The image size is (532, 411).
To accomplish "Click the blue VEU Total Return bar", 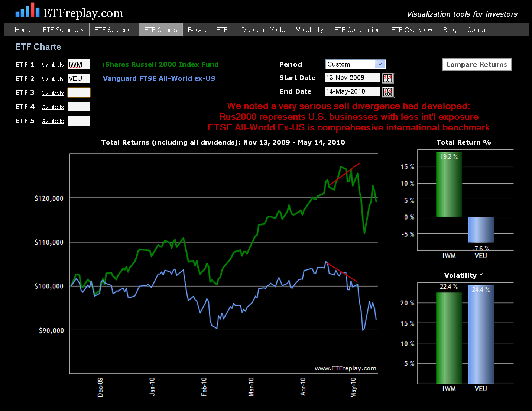I will pos(481,230).
